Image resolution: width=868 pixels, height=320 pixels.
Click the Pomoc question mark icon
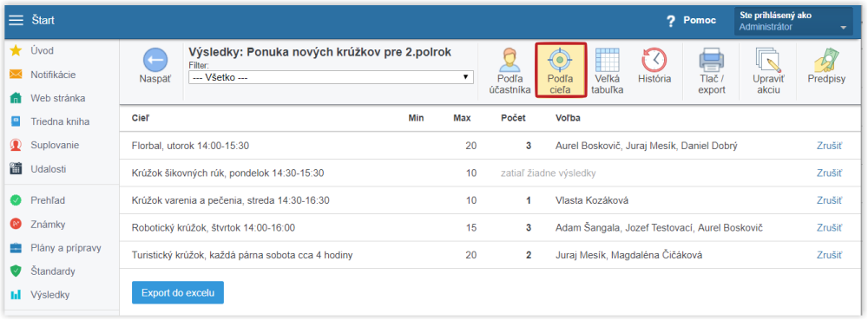click(671, 21)
